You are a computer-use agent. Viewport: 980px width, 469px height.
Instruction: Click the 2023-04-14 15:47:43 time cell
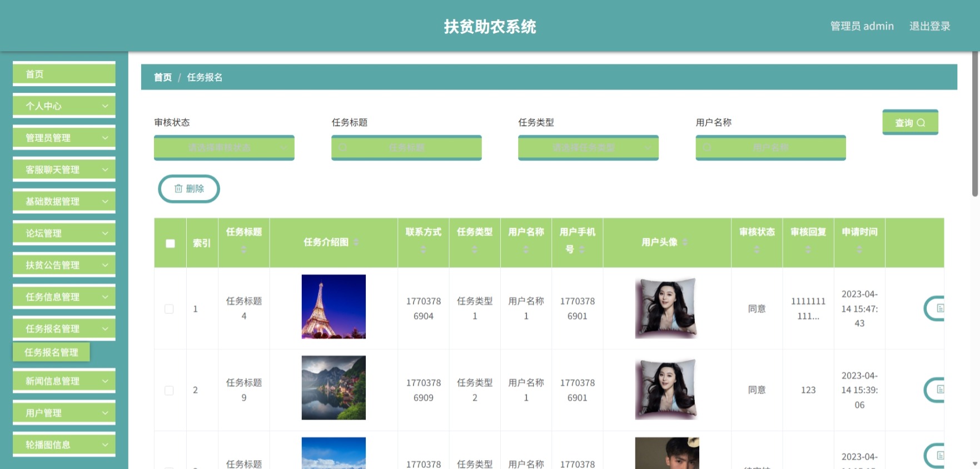[x=859, y=308]
